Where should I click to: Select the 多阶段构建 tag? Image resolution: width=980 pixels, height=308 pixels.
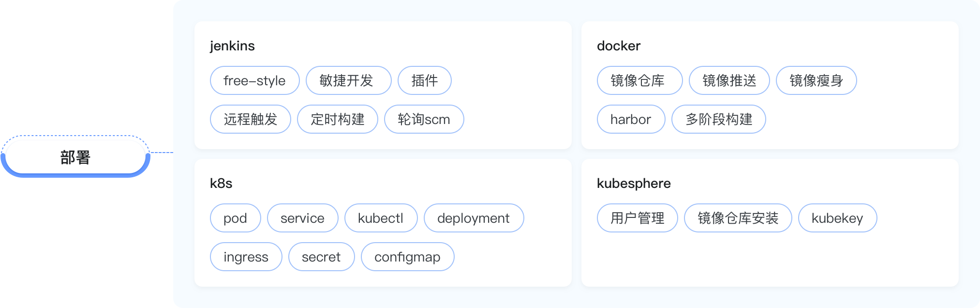coord(718,119)
